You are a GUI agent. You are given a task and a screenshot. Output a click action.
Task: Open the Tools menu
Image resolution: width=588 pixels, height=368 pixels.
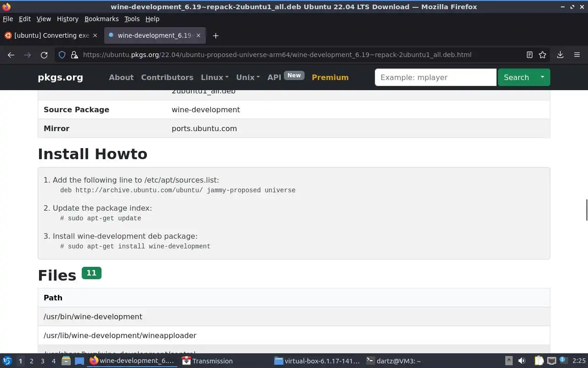coord(132,19)
